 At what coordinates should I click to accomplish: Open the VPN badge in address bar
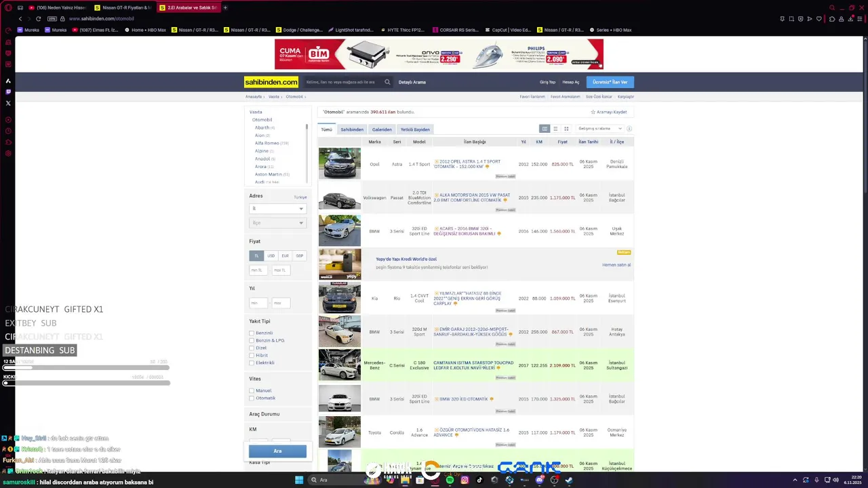52,18
